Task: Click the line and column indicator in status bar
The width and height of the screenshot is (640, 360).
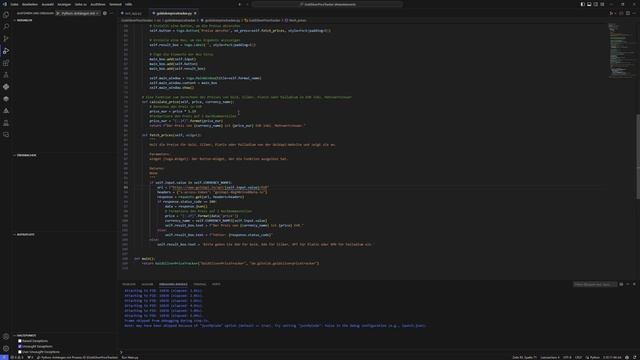Action: [524, 357]
